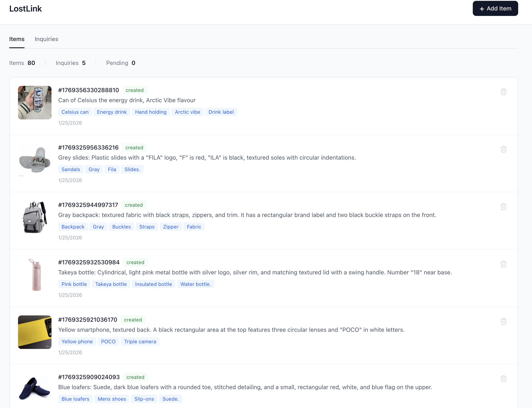Trash the blue suede loafers entry

coord(503,379)
